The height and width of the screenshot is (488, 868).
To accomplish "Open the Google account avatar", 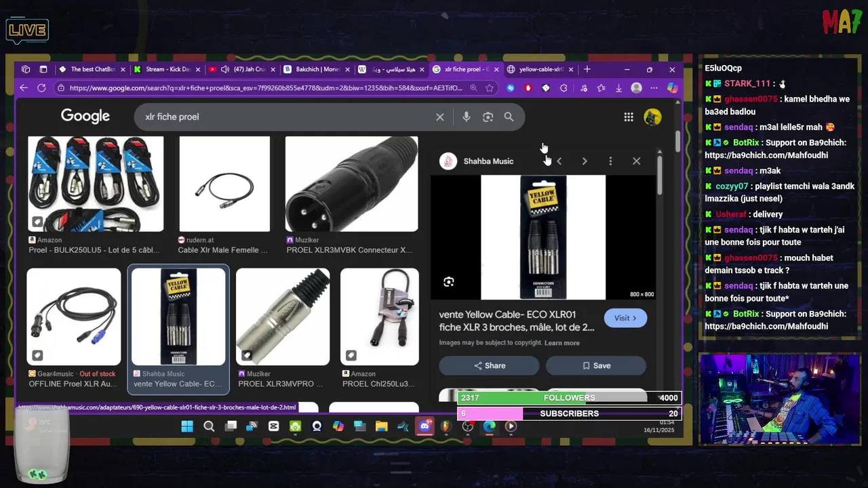I will [652, 117].
